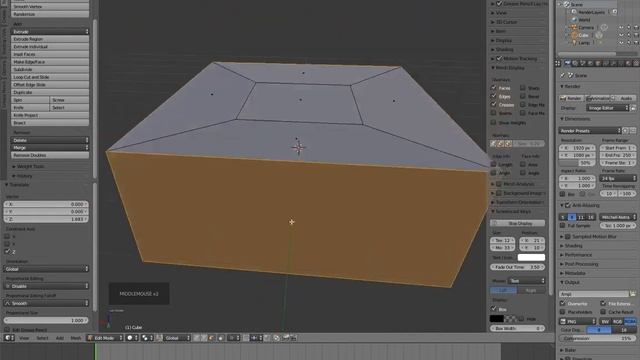Screen dimensions: 640x360
Task: Enable the Placeholders checkbox
Action: tap(563, 312)
